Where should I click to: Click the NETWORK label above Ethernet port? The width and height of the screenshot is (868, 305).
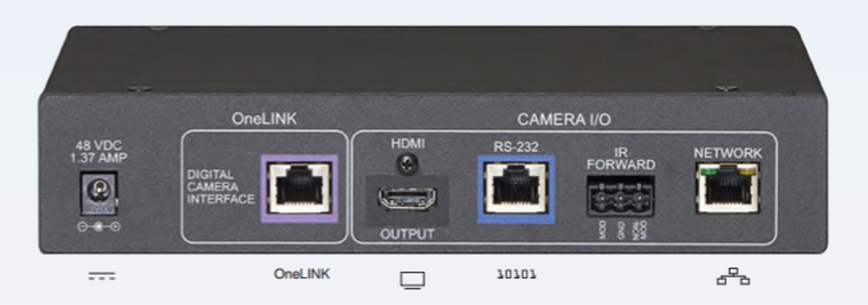pos(728,153)
